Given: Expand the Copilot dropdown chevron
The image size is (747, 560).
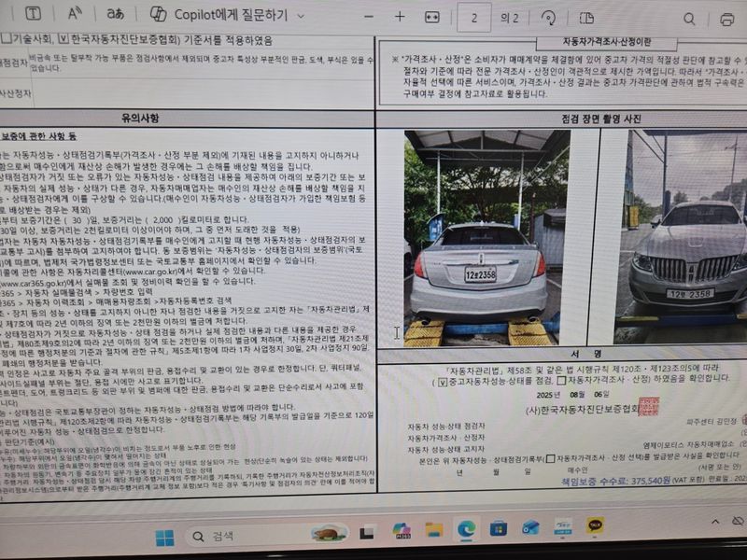Looking at the screenshot, I should tap(300, 16).
